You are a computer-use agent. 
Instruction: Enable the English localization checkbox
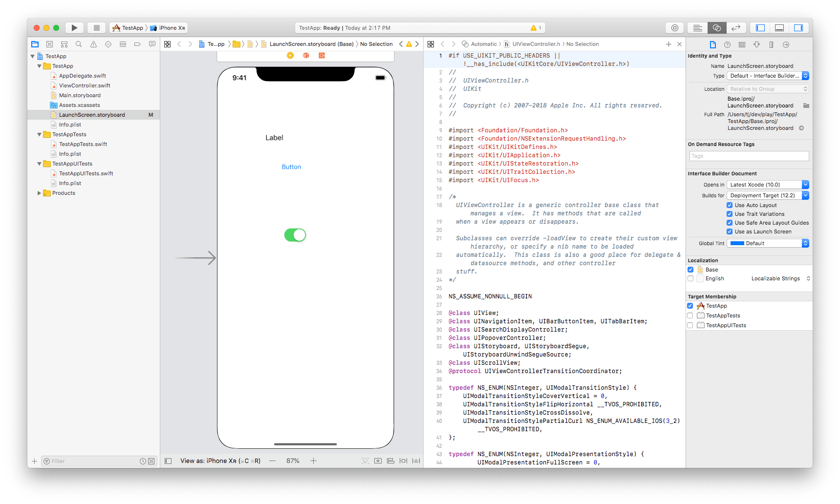point(690,278)
